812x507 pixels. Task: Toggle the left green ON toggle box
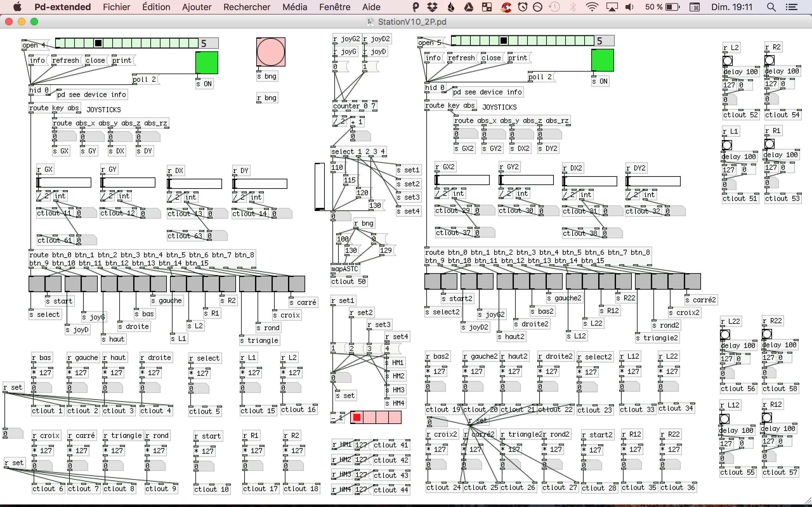207,63
